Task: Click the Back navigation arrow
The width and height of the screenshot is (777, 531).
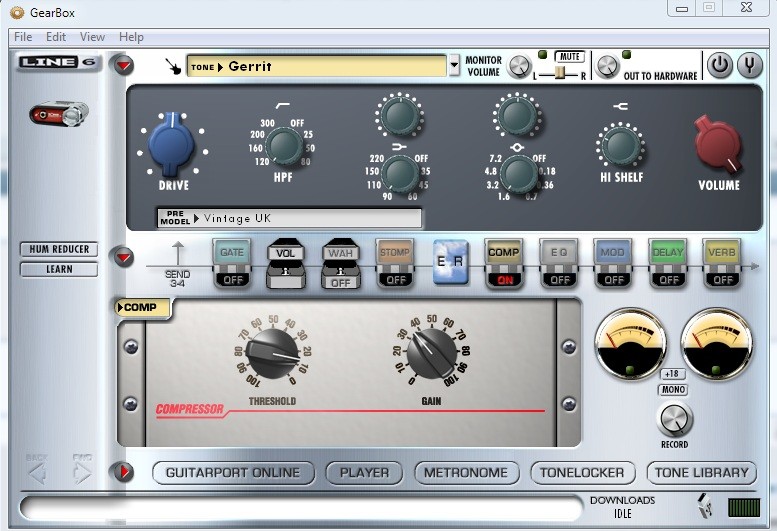Action: click(x=38, y=474)
